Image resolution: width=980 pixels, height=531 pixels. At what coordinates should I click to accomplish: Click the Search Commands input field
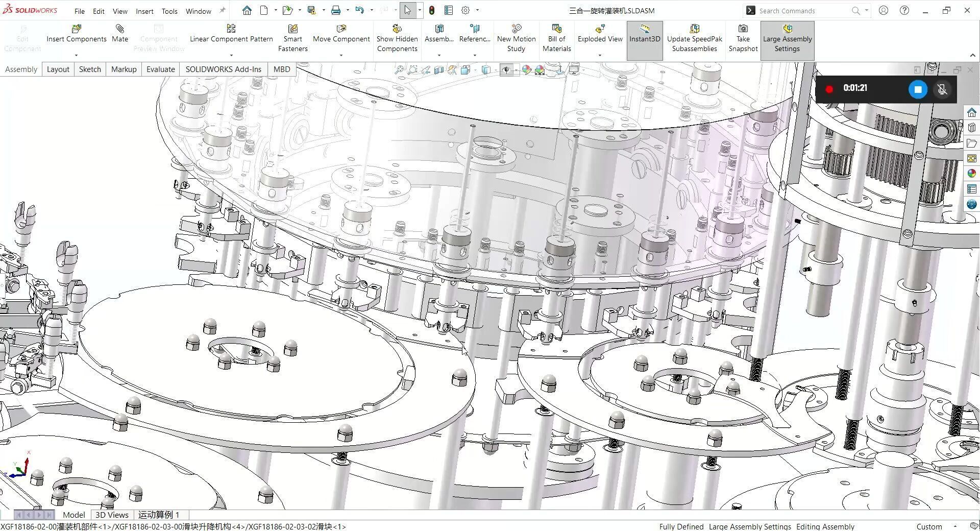coord(803,11)
